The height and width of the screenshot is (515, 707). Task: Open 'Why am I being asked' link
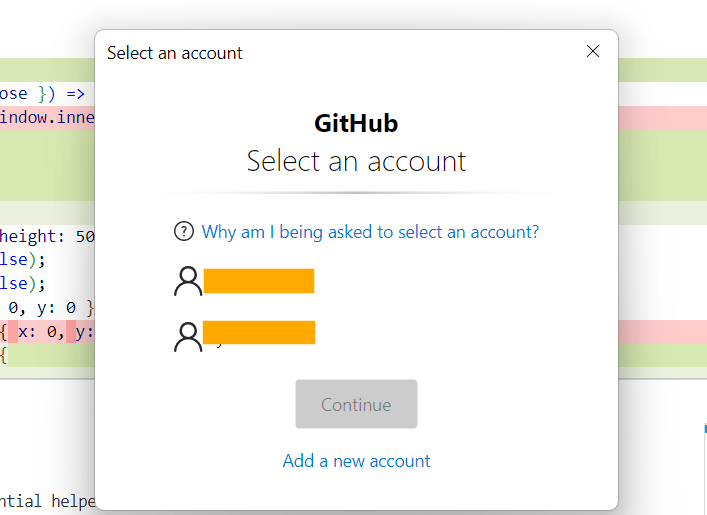[x=370, y=232]
